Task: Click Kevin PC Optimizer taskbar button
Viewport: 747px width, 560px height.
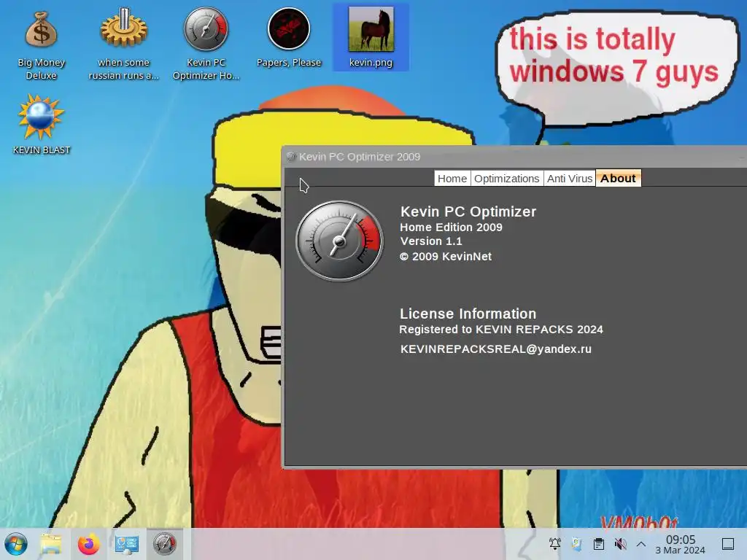Action: coord(165,544)
